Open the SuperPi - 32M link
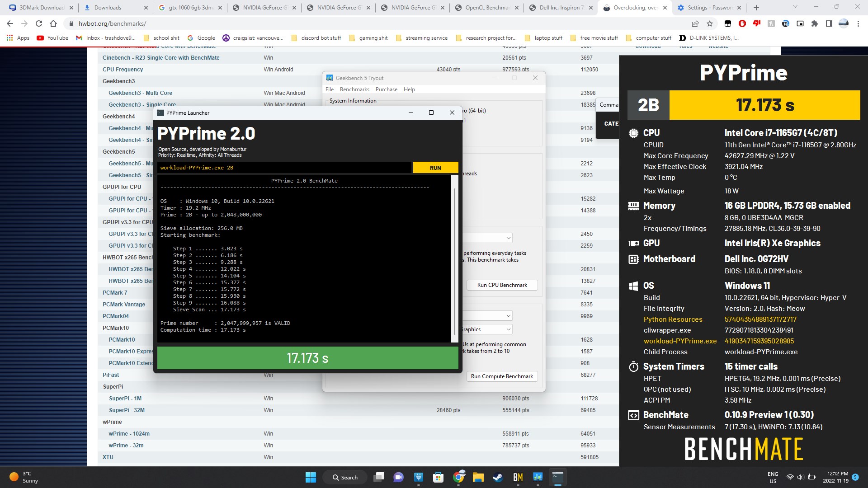The height and width of the screenshot is (488, 868). pyautogui.click(x=127, y=410)
